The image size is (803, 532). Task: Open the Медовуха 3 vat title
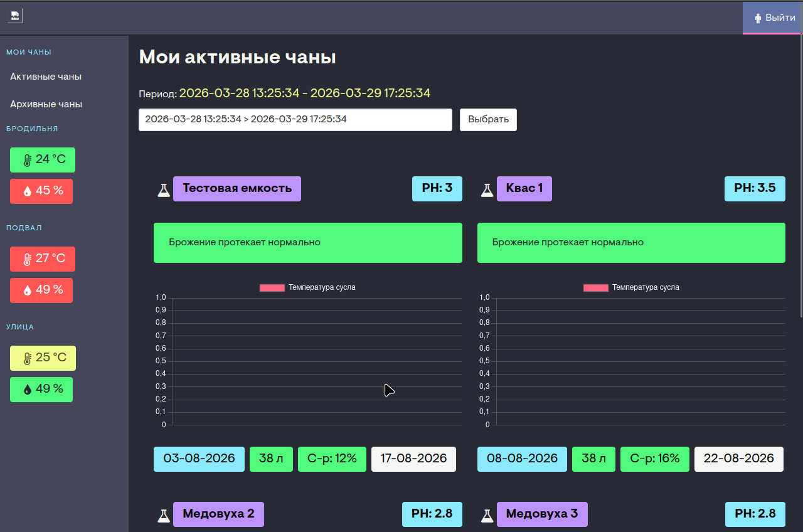542,514
